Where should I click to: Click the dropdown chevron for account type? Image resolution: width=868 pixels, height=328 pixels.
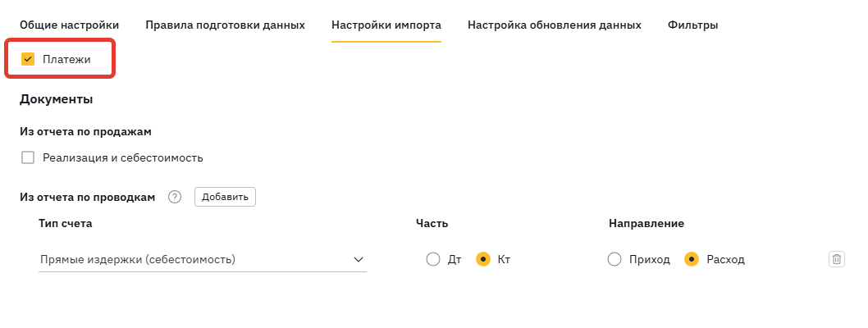[359, 260]
